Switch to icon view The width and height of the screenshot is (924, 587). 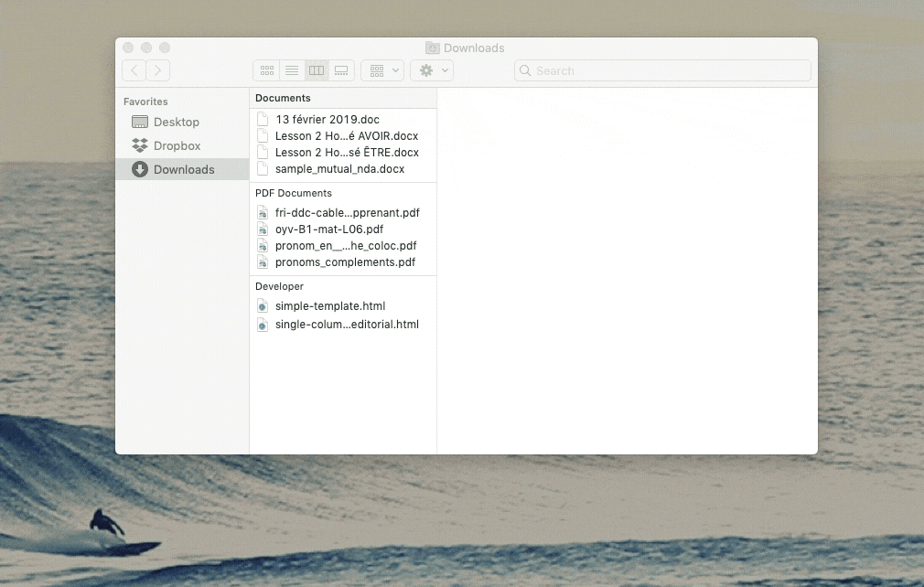[x=267, y=70]
